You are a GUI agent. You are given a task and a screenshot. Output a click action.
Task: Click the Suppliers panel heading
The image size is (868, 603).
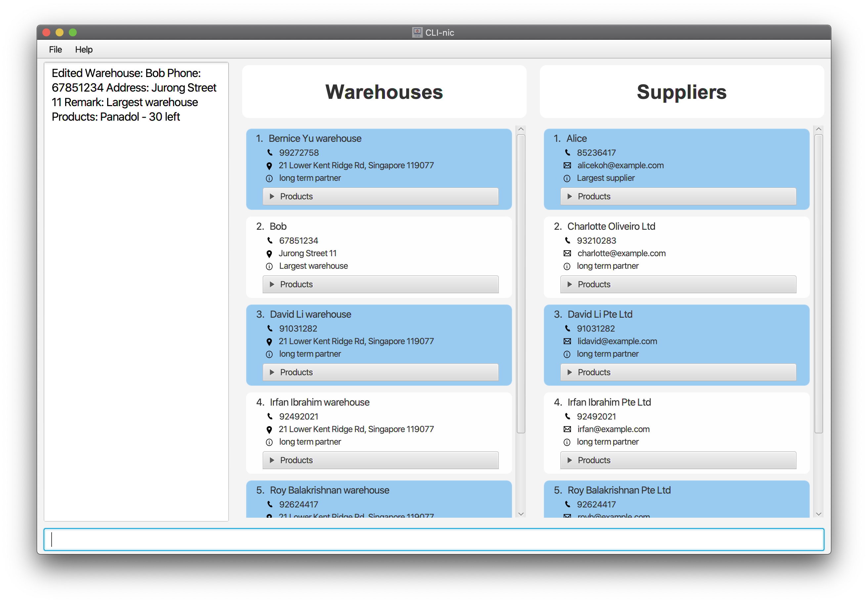pyautogui.click(x=682, y=92)
